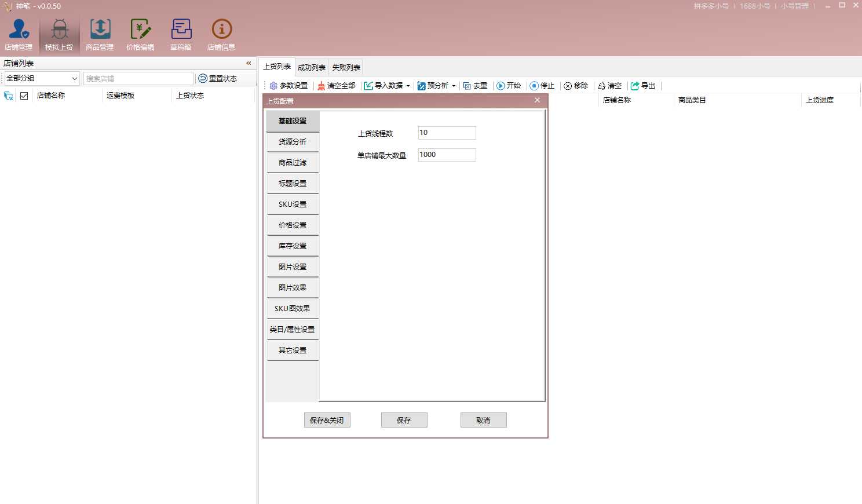Click the 参数设置 gear toolbar button
Image resolution: width=862 pixels, height=504 pixels.
[x=288, y=86]
